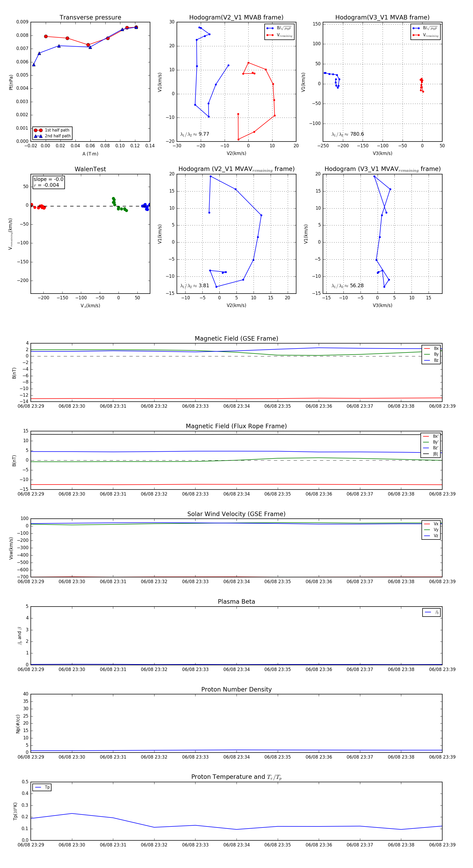The width and height of the screenshot is (473, 868).
Task: Click the 'Transverse pressure' plot title
Action: pyautogui.click(x=90, y=18)
